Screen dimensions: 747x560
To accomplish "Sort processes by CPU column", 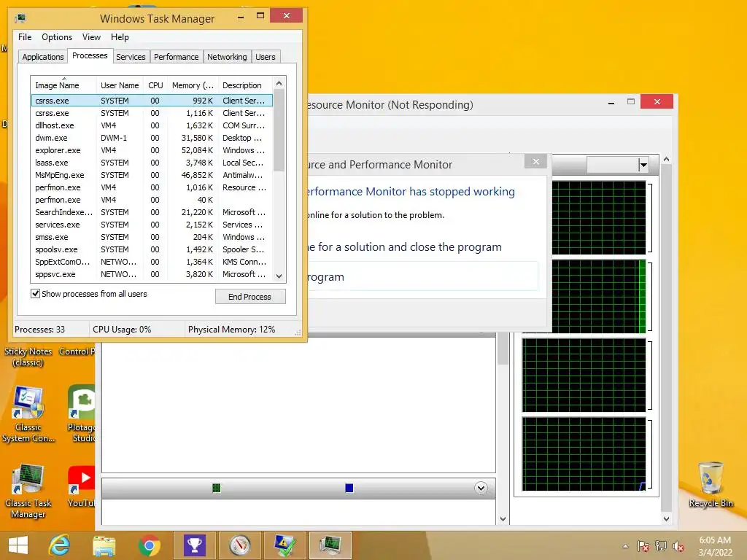I will click(x=155, y=85).
